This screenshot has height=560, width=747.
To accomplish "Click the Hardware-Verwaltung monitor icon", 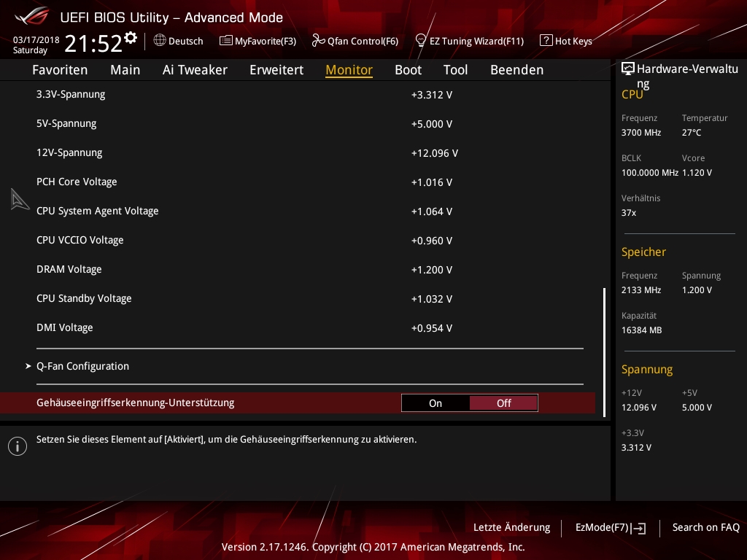I will pos(628,69).
